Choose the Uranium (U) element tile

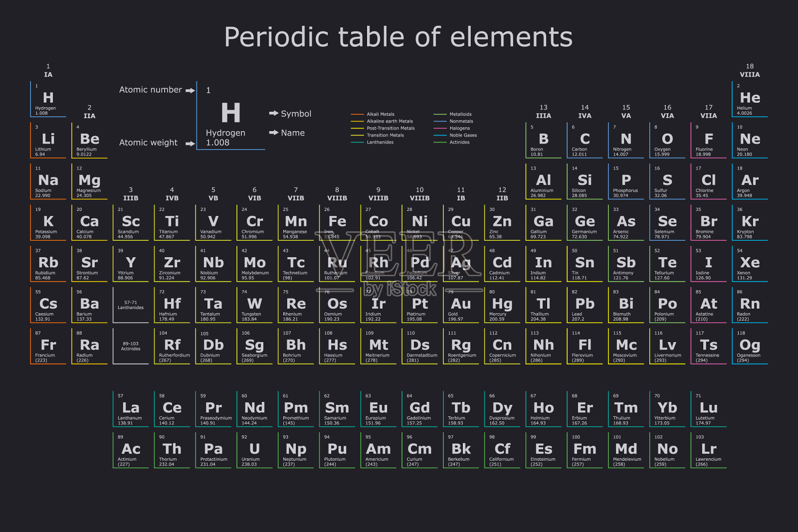pyautogui.click(x=254, y=450)
